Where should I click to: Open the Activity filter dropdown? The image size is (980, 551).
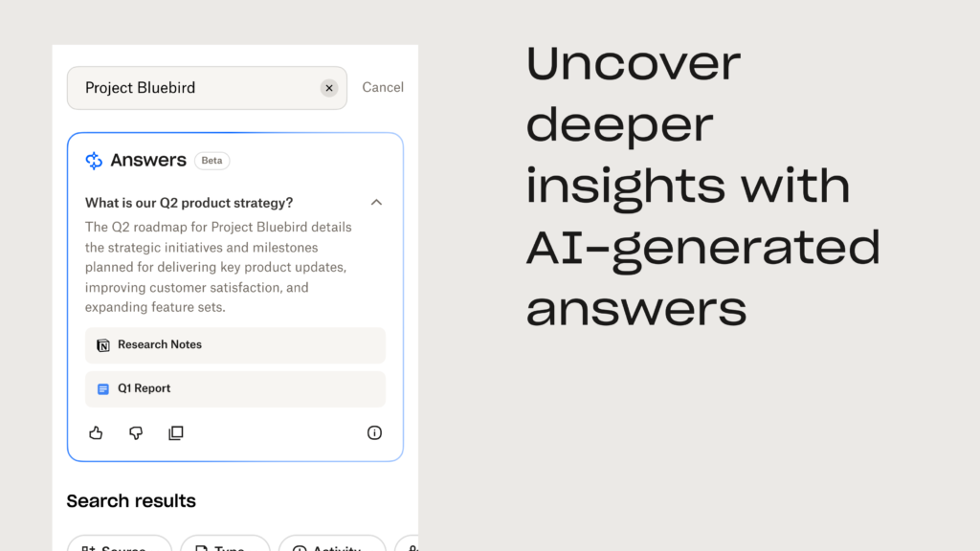point(331,544)
